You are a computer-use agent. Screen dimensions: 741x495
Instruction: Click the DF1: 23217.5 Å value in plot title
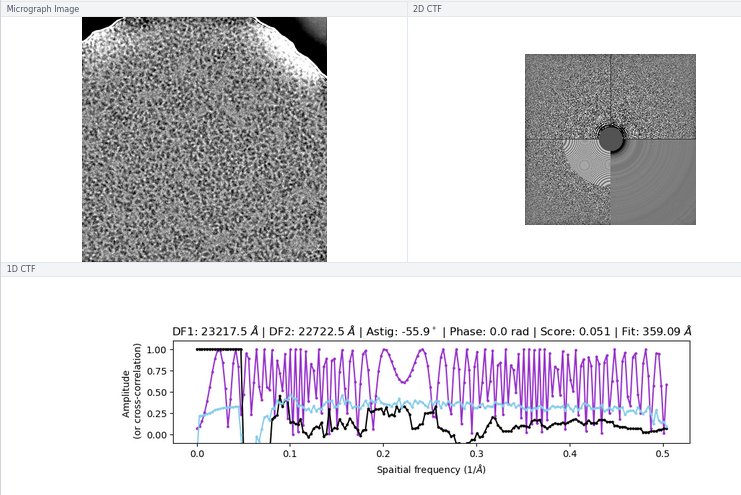(x=215, y=331)
